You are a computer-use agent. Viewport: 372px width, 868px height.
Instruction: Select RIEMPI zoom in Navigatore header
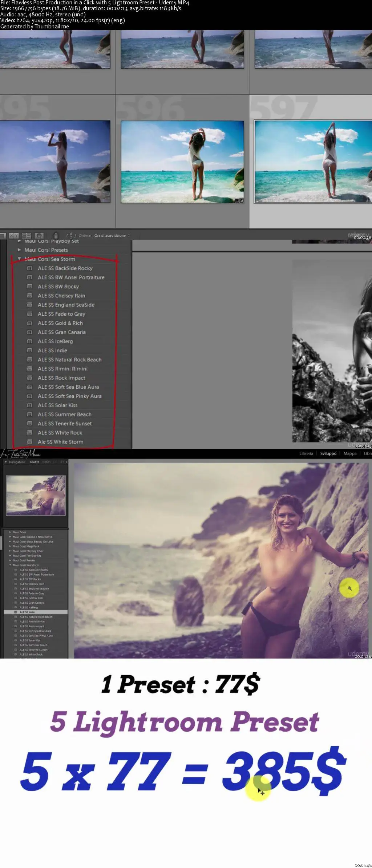pos(46,462)
